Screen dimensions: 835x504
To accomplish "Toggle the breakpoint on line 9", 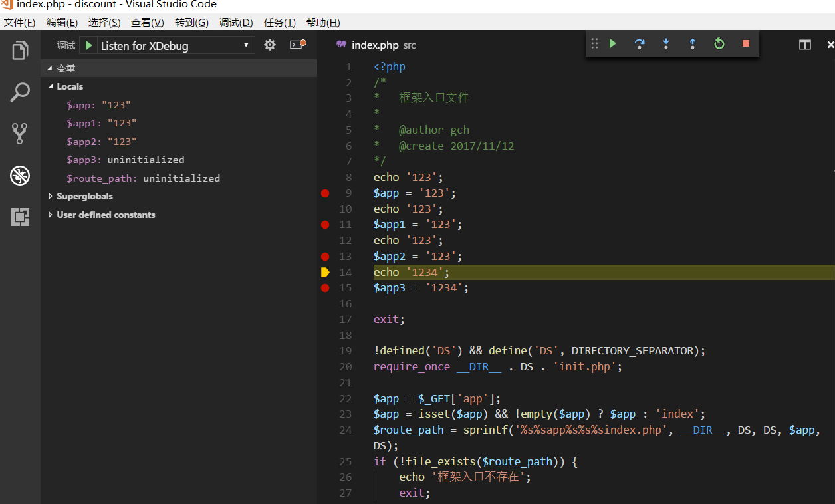I will 325,193.
